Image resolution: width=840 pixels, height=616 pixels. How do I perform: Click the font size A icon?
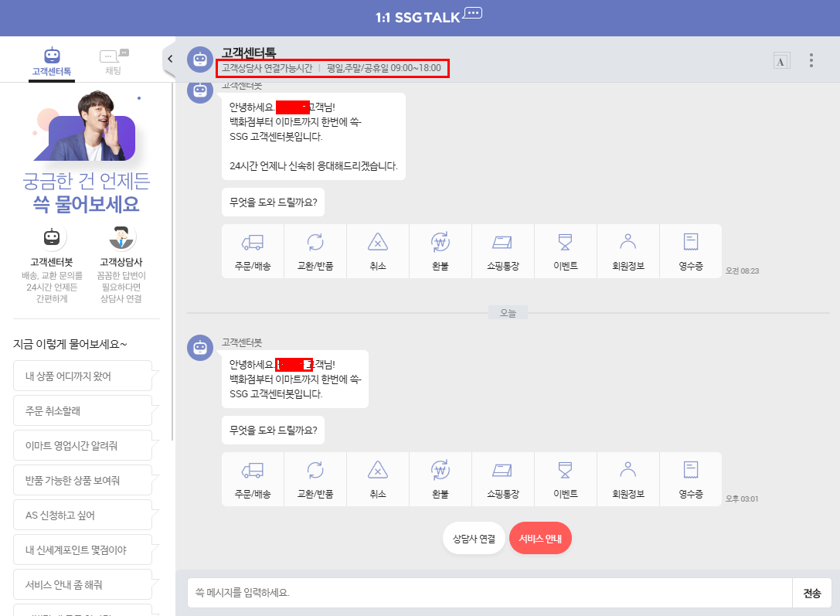click(x=781, y=61)
